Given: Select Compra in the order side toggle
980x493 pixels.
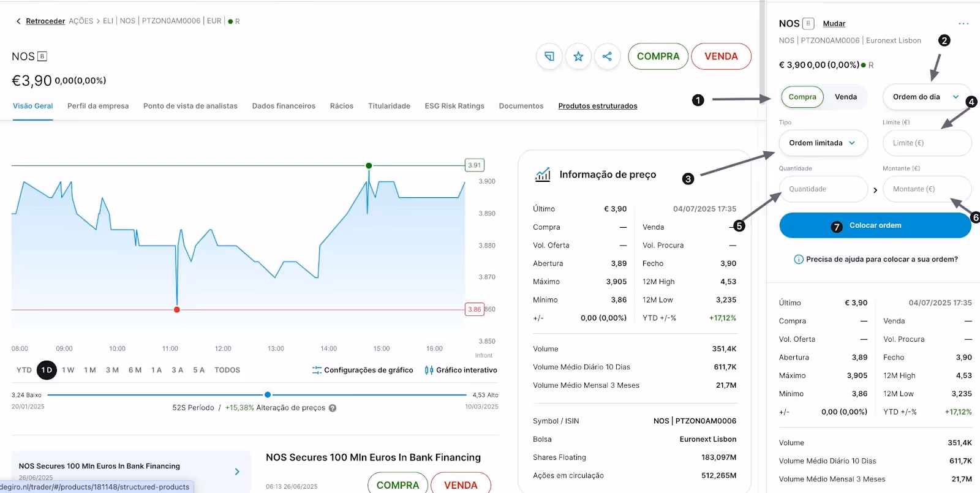Looking at the screenshot, I should coord(802,97).
